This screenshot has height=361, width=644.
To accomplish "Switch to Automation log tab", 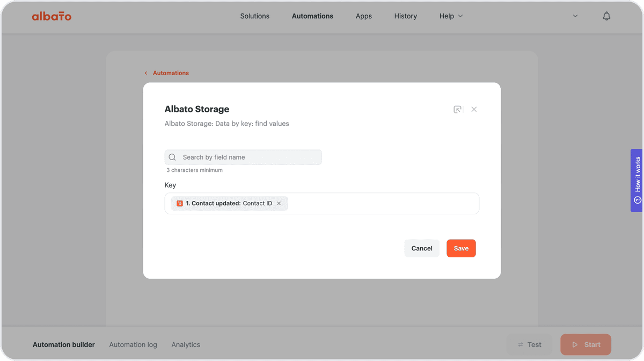I will tap(133, 345).
